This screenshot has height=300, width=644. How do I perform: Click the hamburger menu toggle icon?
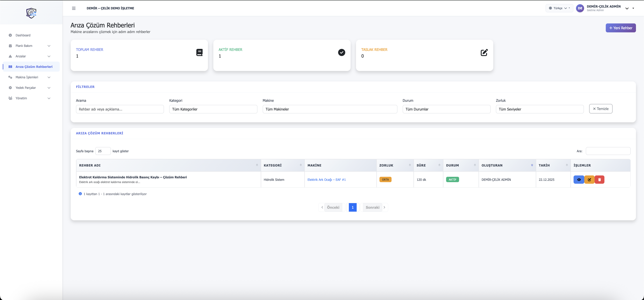click(74, 8)
